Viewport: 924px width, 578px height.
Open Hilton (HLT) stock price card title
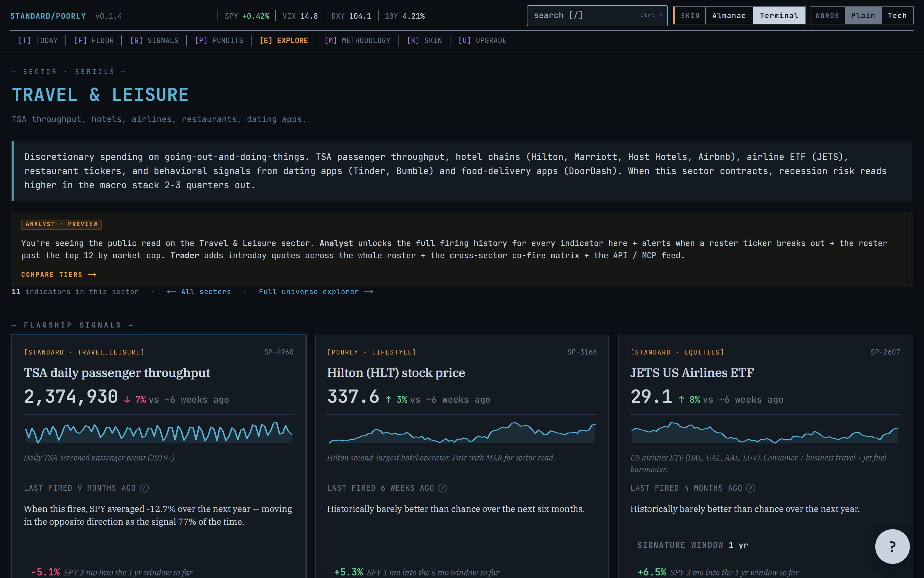396,373
